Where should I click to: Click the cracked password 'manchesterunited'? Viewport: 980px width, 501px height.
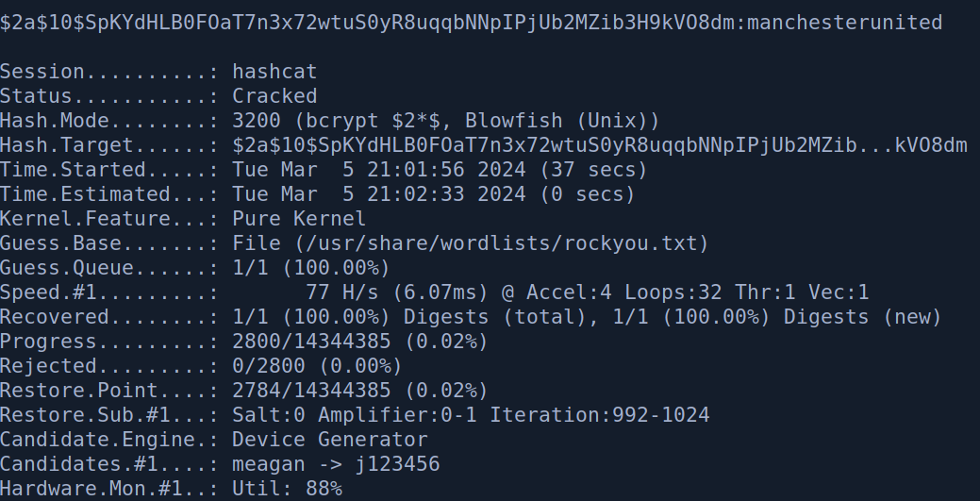point(843,22)
